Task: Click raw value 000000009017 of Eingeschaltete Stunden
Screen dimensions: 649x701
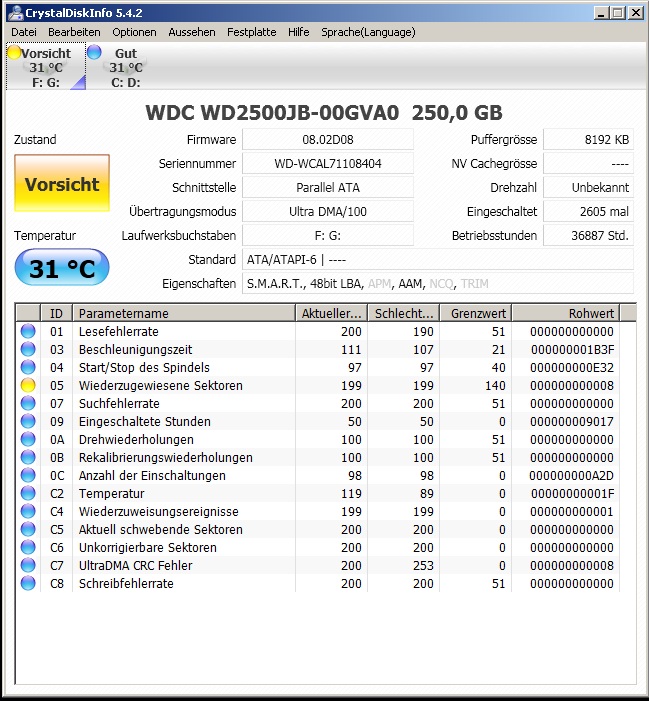Action: pos(572,421)
